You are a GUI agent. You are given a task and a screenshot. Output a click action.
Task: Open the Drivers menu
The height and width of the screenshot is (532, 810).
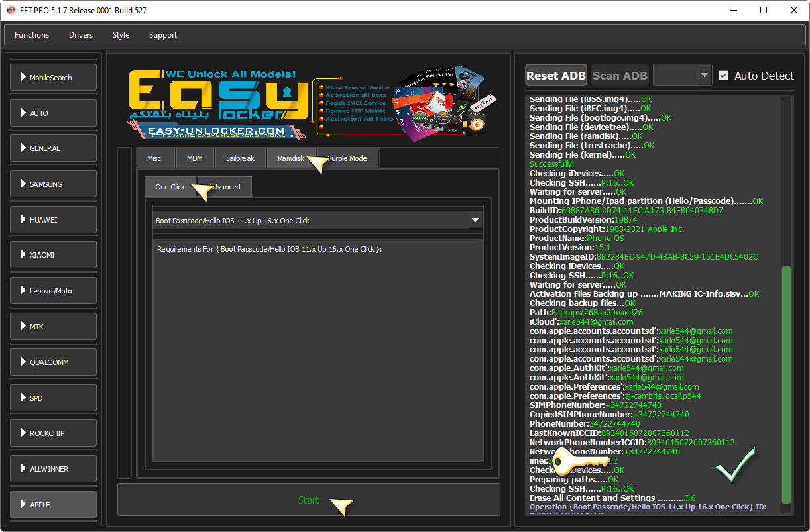(81, 35)
